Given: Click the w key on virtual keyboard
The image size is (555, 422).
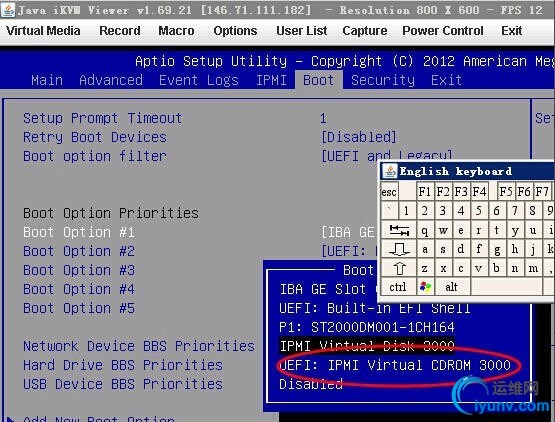Looking at the screenshot, I should coord(443,230).
